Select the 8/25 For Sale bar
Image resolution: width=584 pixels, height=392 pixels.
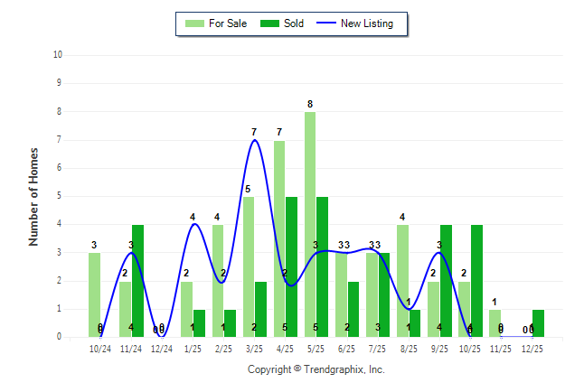[402, 281]
